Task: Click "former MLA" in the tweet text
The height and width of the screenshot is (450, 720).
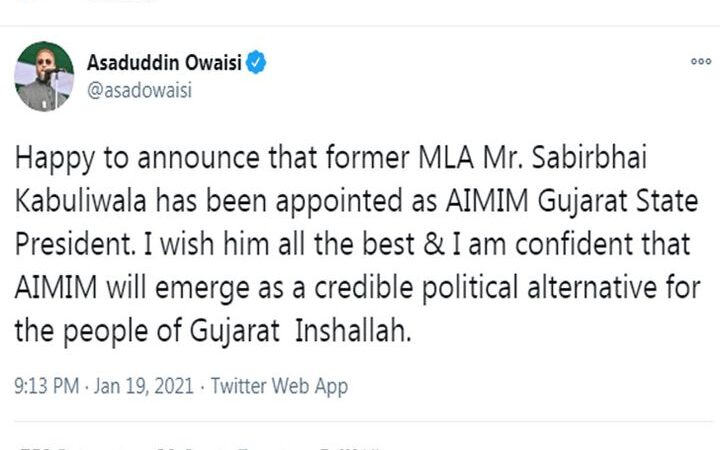Action: coord(371,164)
